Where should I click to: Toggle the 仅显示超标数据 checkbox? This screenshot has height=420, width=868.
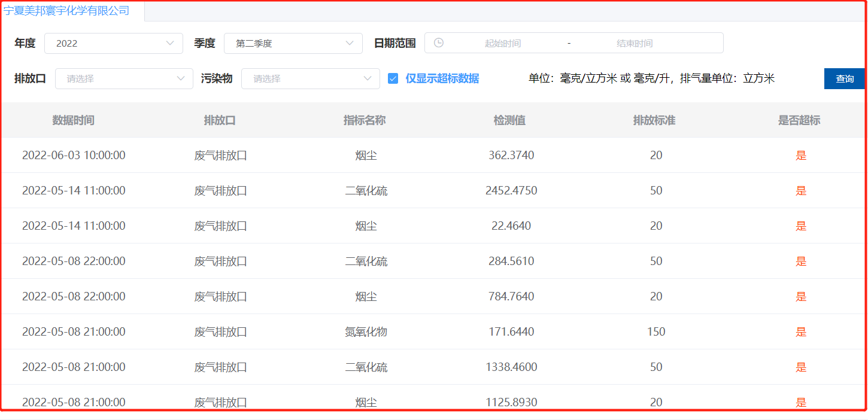click(x=393, y=78)
